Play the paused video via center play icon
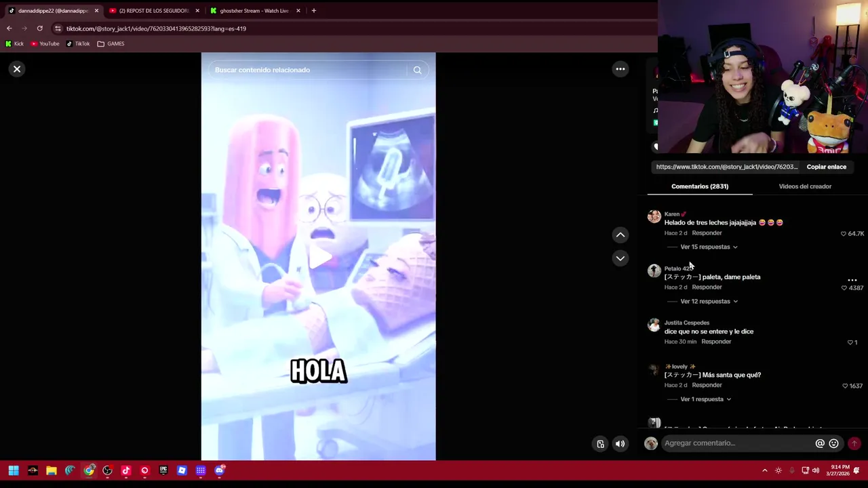Viewport: 868px width, 488px height. 319,258
